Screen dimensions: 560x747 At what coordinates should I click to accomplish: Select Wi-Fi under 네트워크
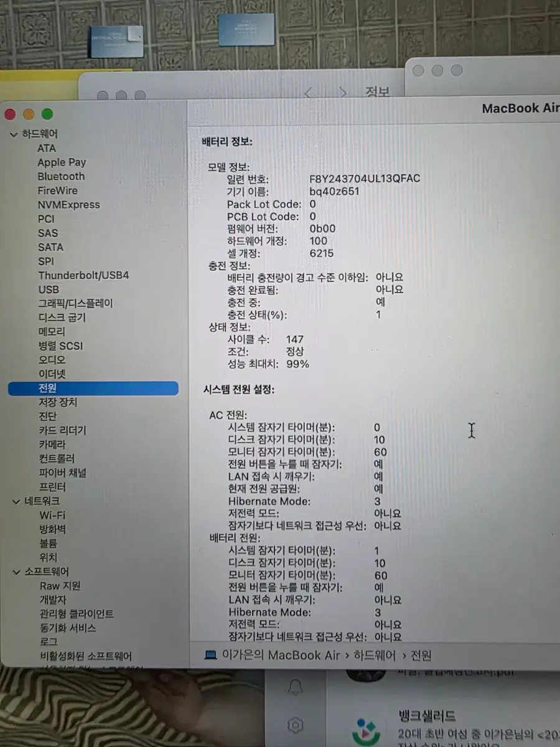[x=52, y=515]
